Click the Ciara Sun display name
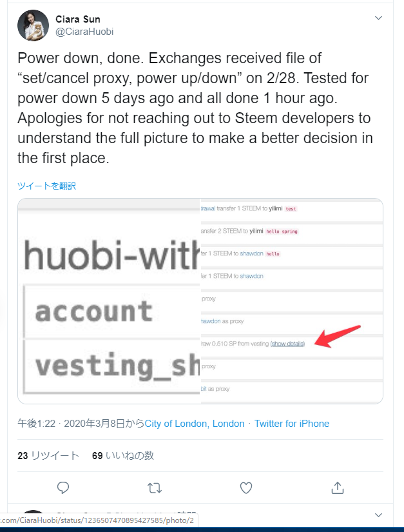Viewport: 404px width, 532px height. [x=78, y=19]
